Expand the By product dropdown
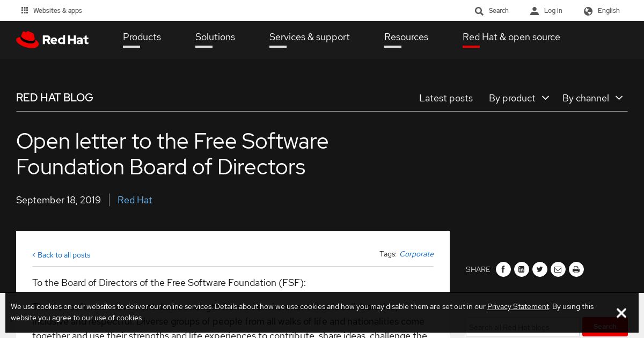The height and width of the screenshot is (338, 644). coord(519,98)
